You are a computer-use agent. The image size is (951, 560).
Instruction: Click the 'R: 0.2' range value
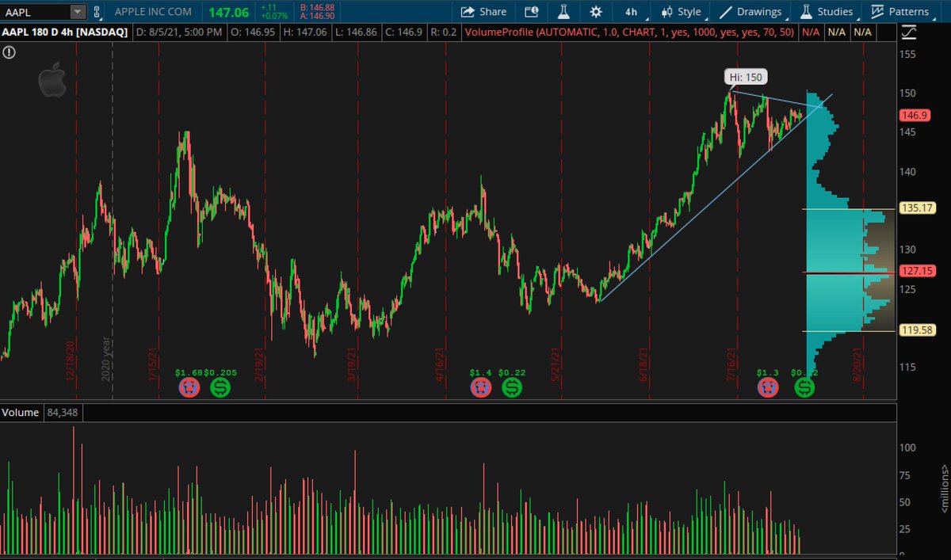tap(443, 32)
